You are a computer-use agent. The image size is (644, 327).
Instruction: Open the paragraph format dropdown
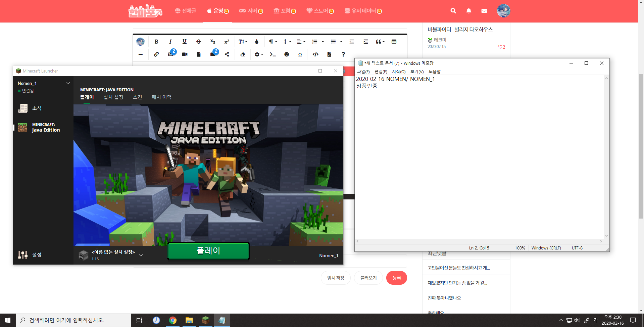click(273, 42)
